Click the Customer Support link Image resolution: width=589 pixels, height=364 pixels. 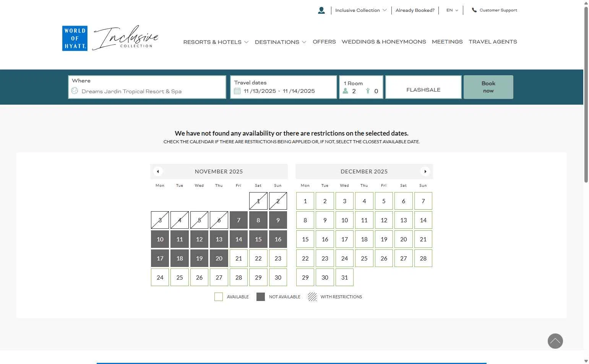tap(498, 10)
